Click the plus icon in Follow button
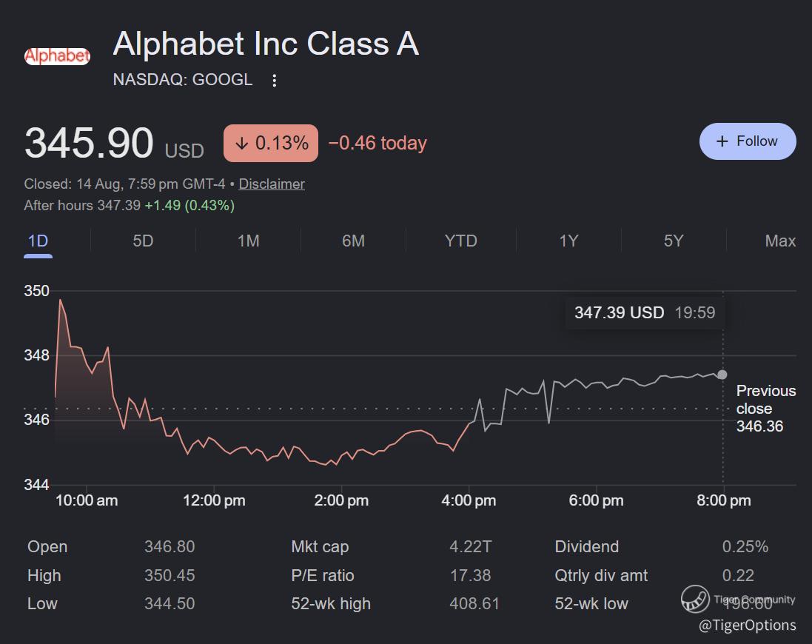The image size is (812, 644). click(x=722, y=141)
